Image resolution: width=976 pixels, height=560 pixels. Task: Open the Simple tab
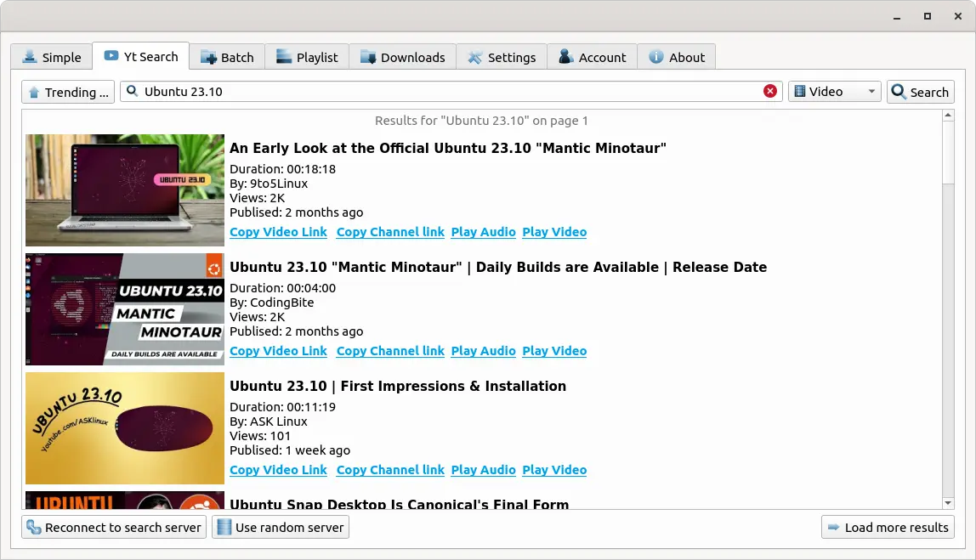click(51, 57)
